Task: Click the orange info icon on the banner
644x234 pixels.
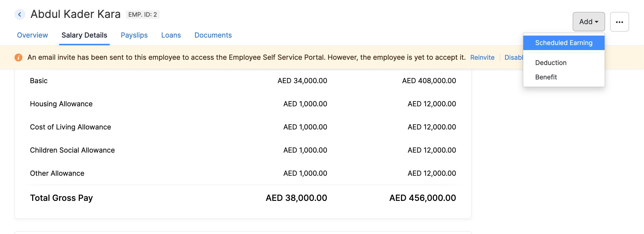Action: tap(18, 57)
